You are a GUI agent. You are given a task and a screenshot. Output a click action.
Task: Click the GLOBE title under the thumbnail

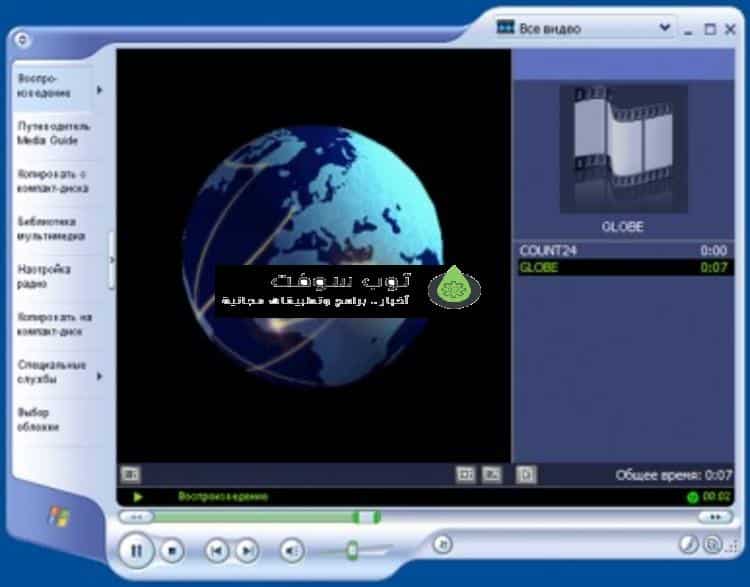622,226
